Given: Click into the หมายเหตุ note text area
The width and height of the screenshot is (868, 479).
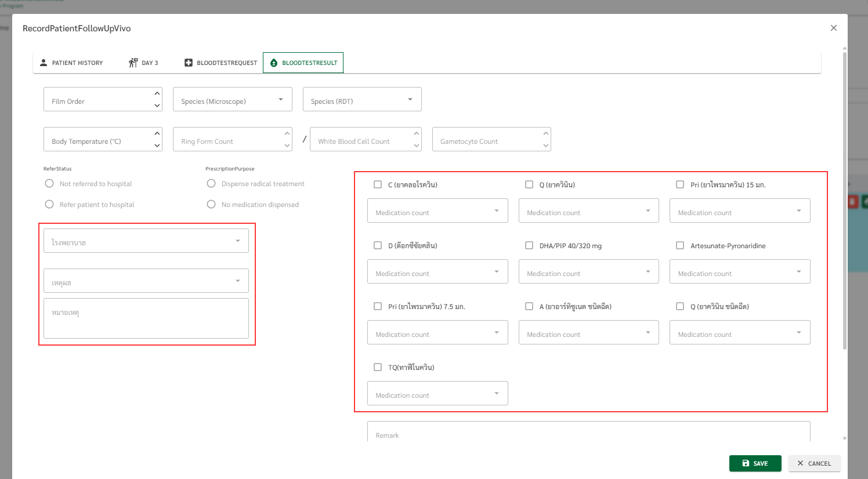Looking at the screenshot, I should [x=146, y=319].
